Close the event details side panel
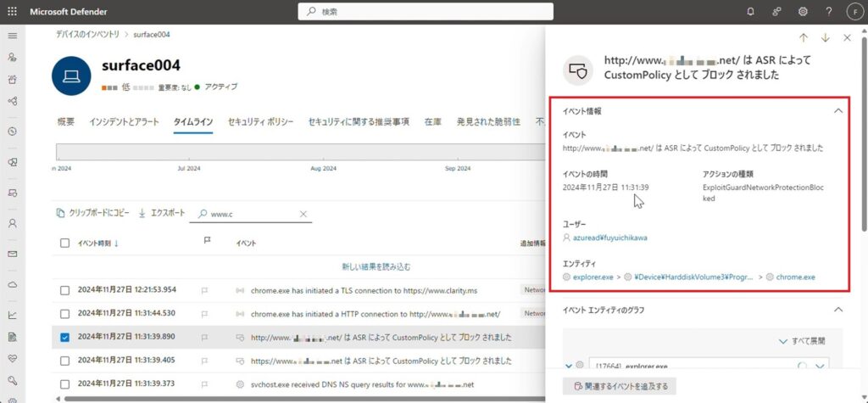 coord(847,37)
